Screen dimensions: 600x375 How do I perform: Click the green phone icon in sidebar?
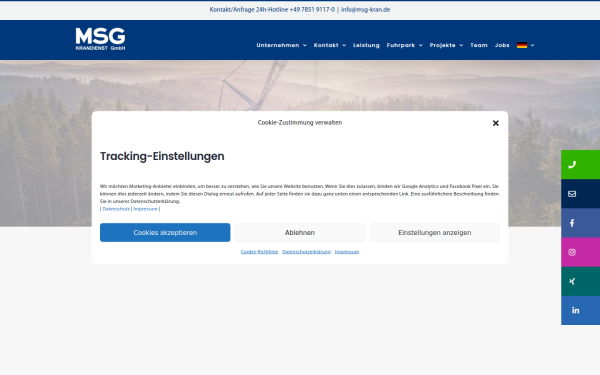[x=572, y=165]
